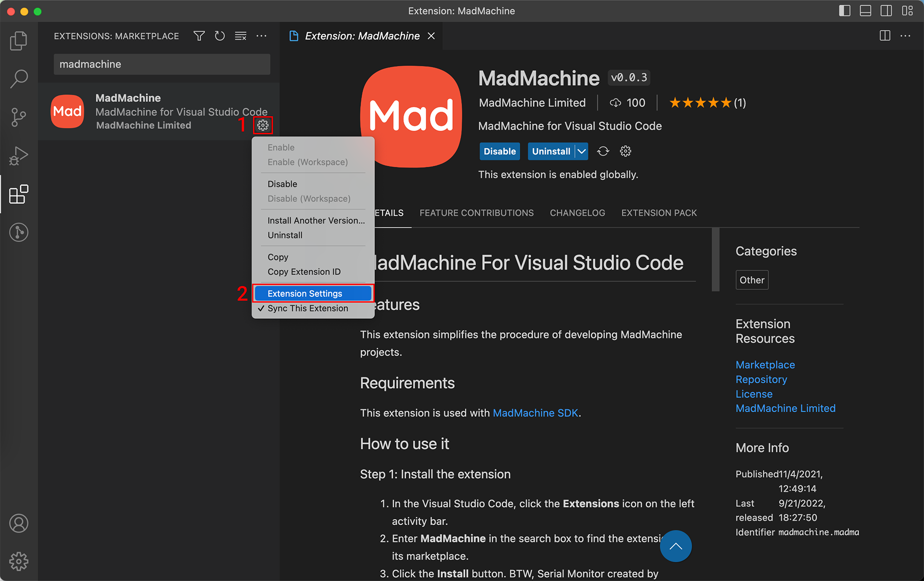Viewport: 924px width, 581px height.
Task: Open the Repository resource link
Action: tap(761, 379)
